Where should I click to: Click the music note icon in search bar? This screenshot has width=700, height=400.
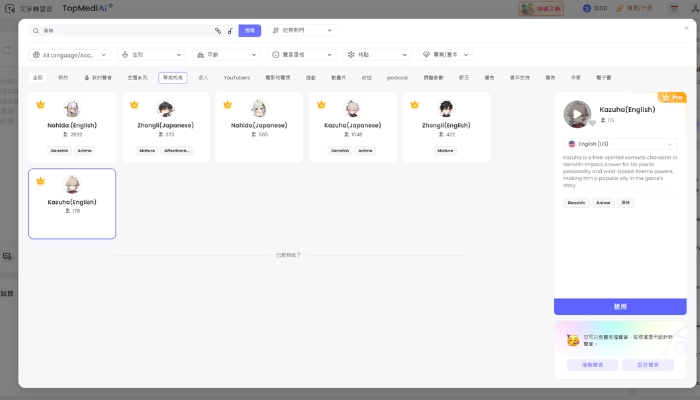pyautogui.click(x=230, y=31)
